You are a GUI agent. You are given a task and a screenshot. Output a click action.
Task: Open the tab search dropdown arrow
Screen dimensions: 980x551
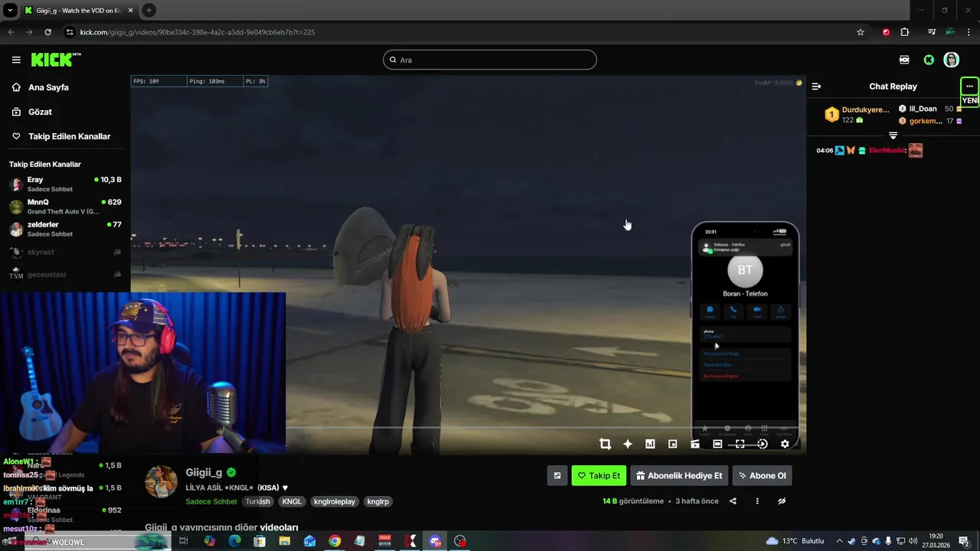9,10
